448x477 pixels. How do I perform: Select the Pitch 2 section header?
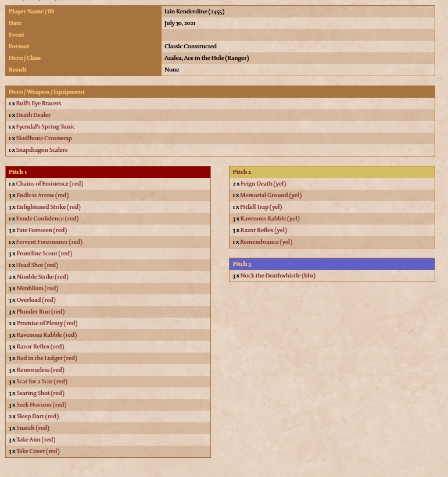point(332,172)
